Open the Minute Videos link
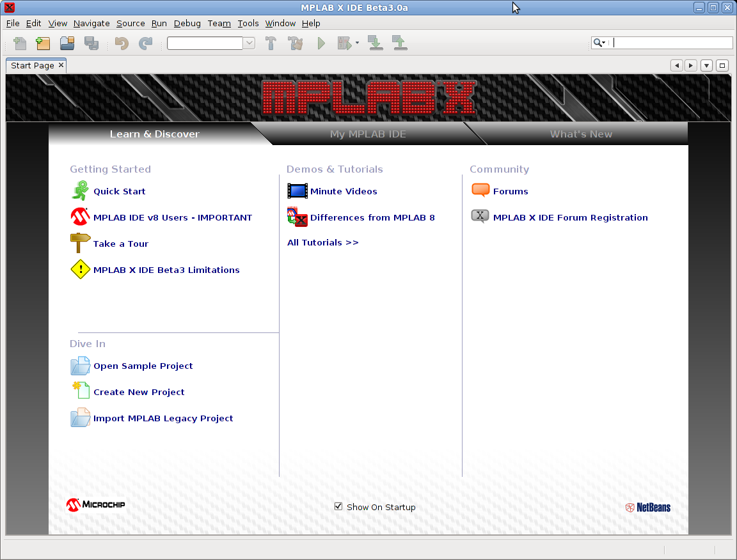Image resolution: width=737 pixels, height=560 pixels. (344, 191)
